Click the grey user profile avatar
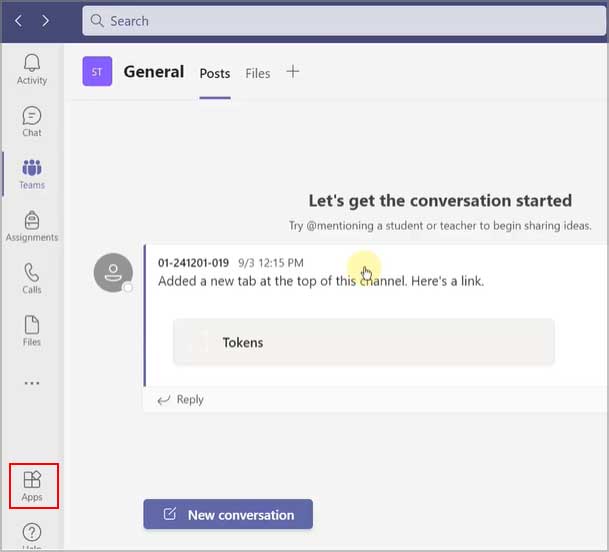This screenshot has height=552, width=609. pos(113,273)
